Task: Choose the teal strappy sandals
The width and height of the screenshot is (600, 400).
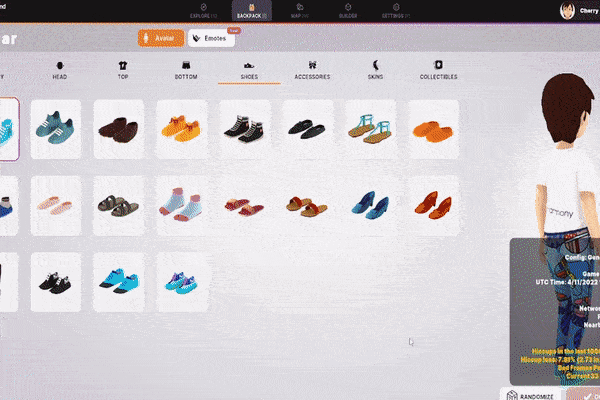Action: (371, 129)
